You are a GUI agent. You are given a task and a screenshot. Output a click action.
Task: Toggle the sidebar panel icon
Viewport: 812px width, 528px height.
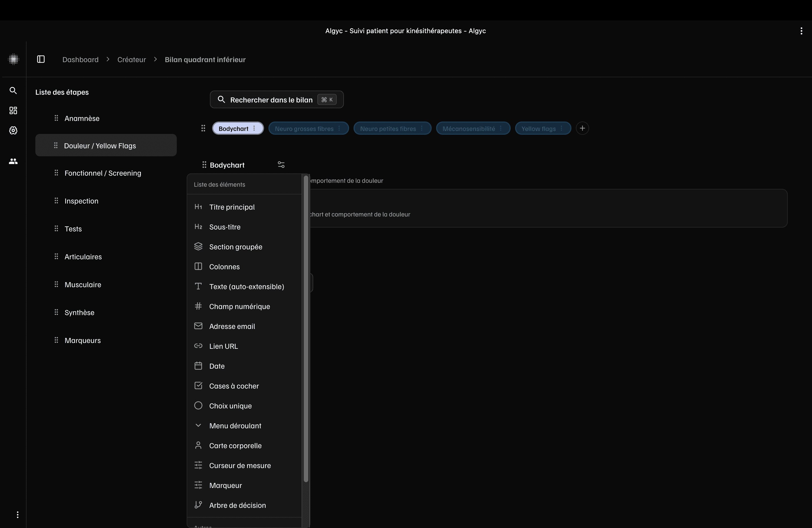[41, 59]
